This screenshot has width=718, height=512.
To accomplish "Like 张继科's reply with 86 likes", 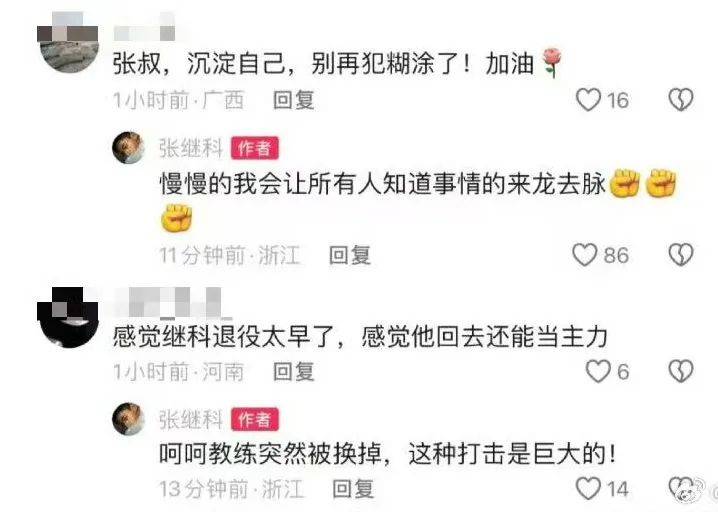I will coord(585,255).
